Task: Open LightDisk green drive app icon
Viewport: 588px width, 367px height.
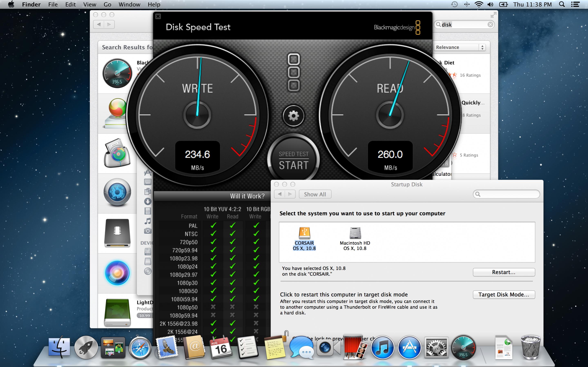Action: [x=117, y=312]
